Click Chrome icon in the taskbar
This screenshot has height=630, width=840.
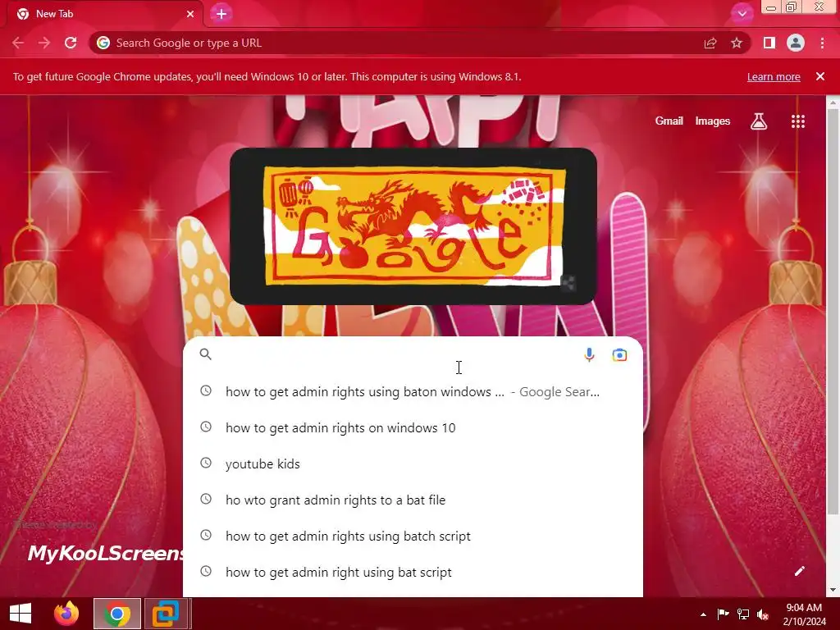coord(117,614)
